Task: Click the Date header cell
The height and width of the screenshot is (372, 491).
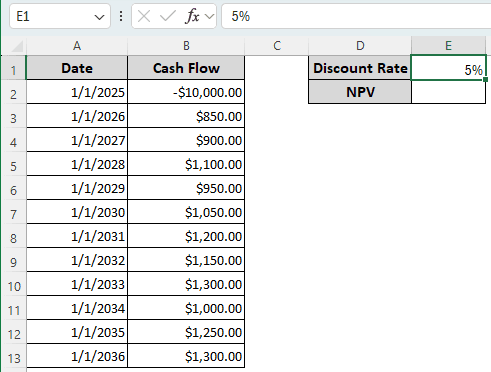Action: 77,68
